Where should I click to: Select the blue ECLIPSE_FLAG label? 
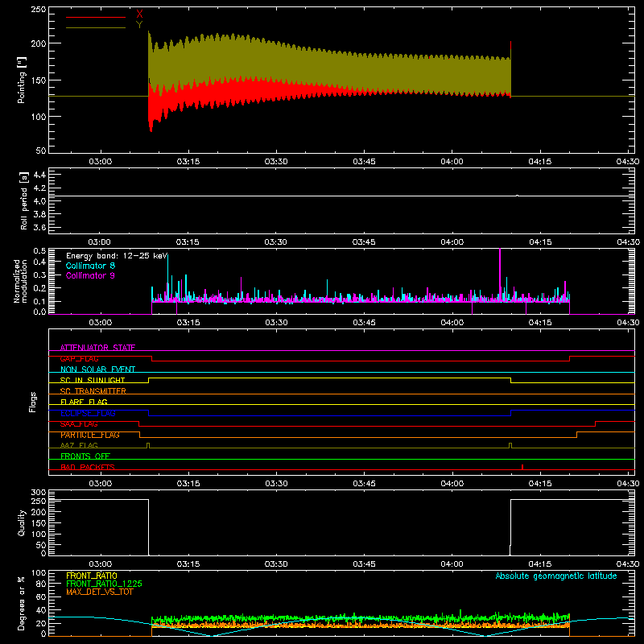(88, 413)
